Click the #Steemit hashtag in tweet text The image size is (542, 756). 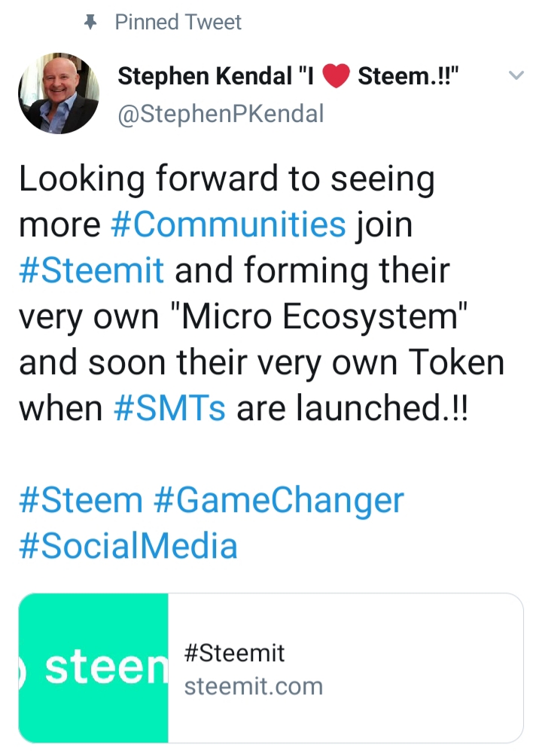pos(91,270)
